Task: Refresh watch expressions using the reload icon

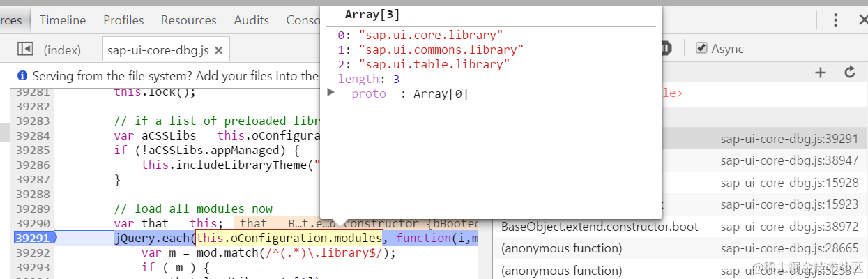Action: click(x=849, y=72)
